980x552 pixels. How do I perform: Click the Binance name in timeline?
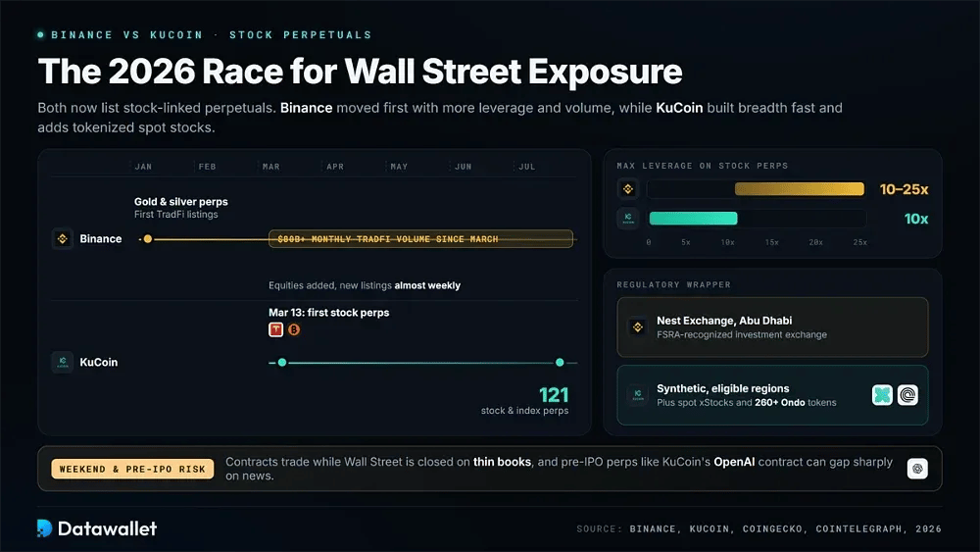click(x=101, y=239)
